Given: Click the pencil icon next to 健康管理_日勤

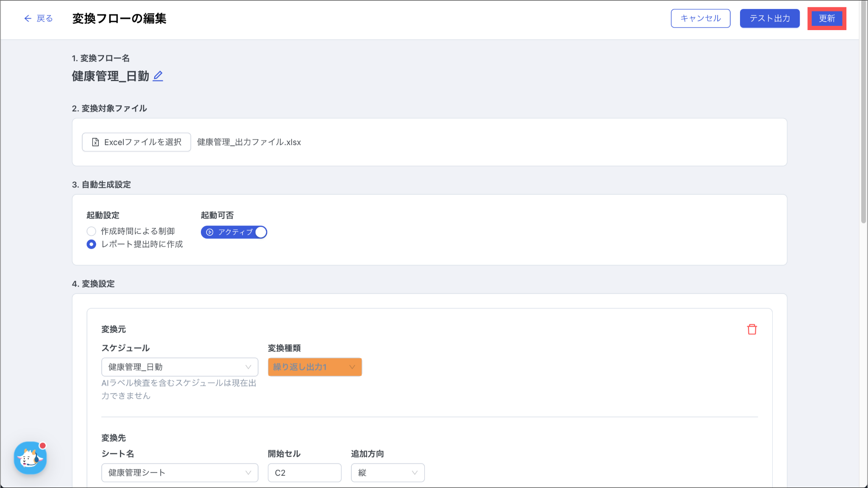Looking at the screenshot, I should click(x=158, y=76).
